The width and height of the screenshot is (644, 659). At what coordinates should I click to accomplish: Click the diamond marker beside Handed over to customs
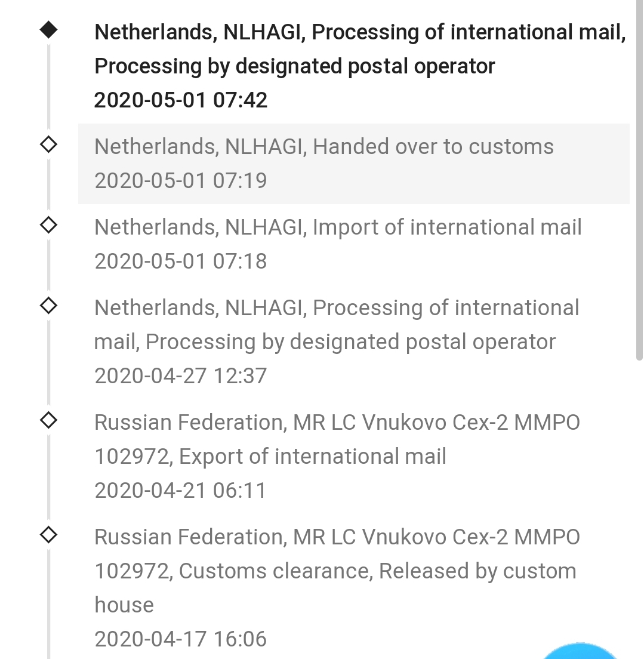[x=48, y=144]
